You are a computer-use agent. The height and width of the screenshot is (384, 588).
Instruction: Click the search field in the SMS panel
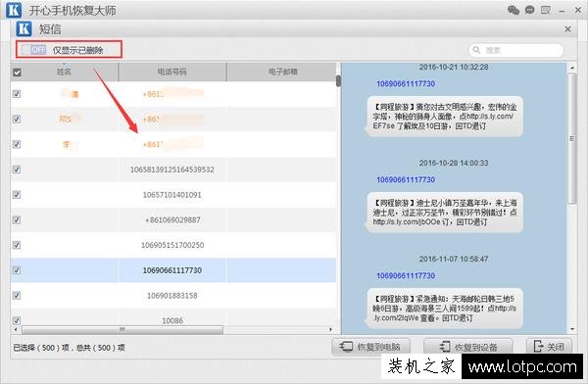[516, 50]
